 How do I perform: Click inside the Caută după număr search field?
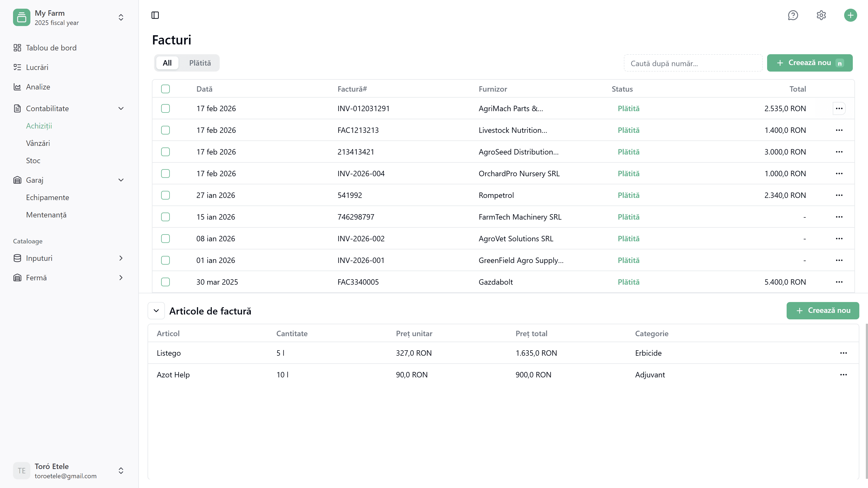click(693, 63)
